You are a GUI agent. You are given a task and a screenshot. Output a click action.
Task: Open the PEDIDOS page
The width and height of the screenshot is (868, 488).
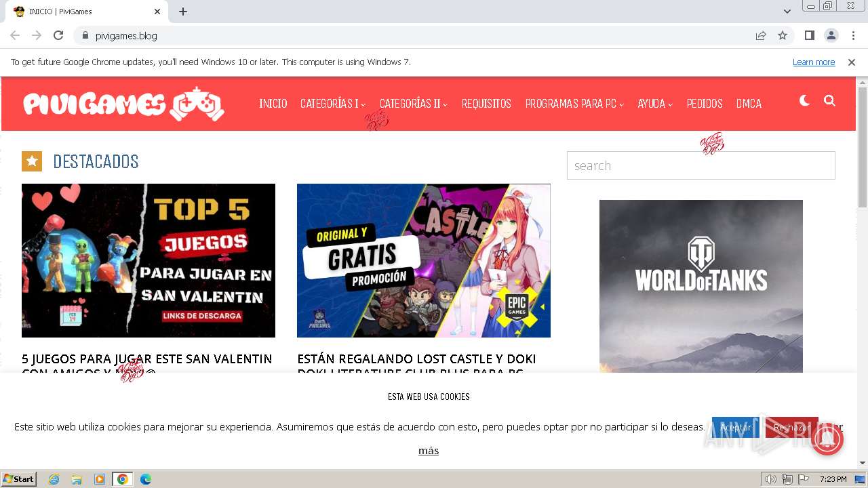tap(705, 104)
